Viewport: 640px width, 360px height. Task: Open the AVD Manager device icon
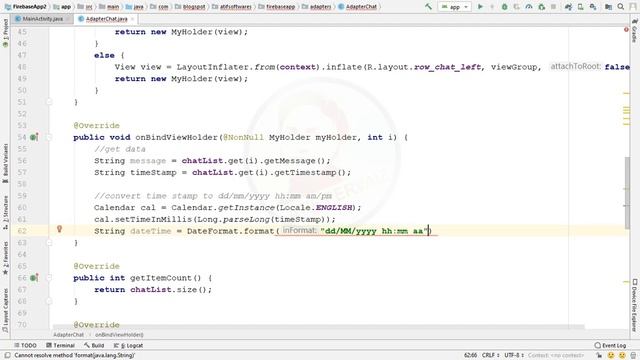pyautogui.click(x=580, y=7)
